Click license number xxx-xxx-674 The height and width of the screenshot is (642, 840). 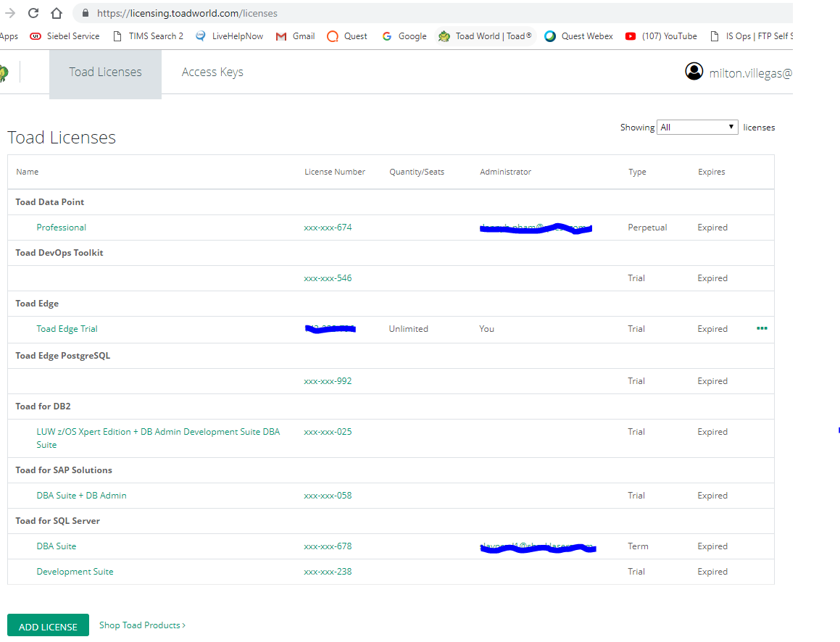(328, 227)
